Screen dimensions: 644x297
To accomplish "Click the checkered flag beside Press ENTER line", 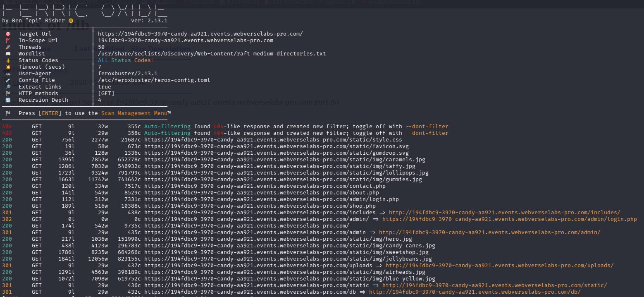I will coord(8,113).
